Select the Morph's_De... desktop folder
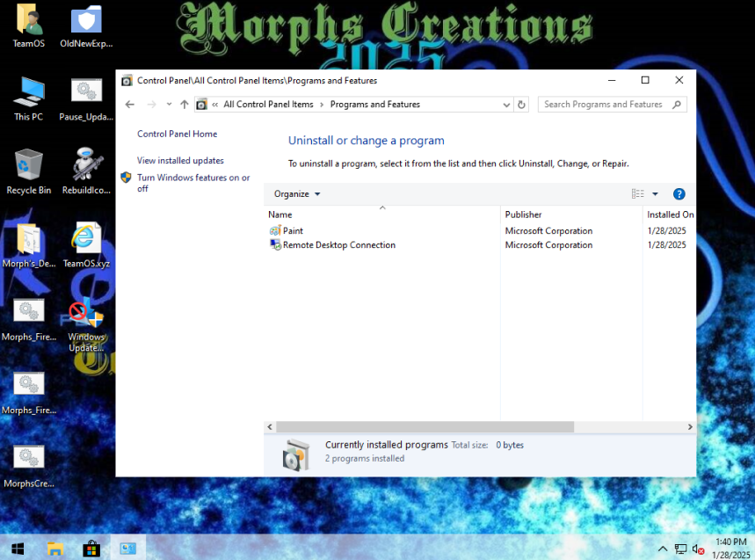The height and width of the screenshot is (560, 755). click(29, 245)
